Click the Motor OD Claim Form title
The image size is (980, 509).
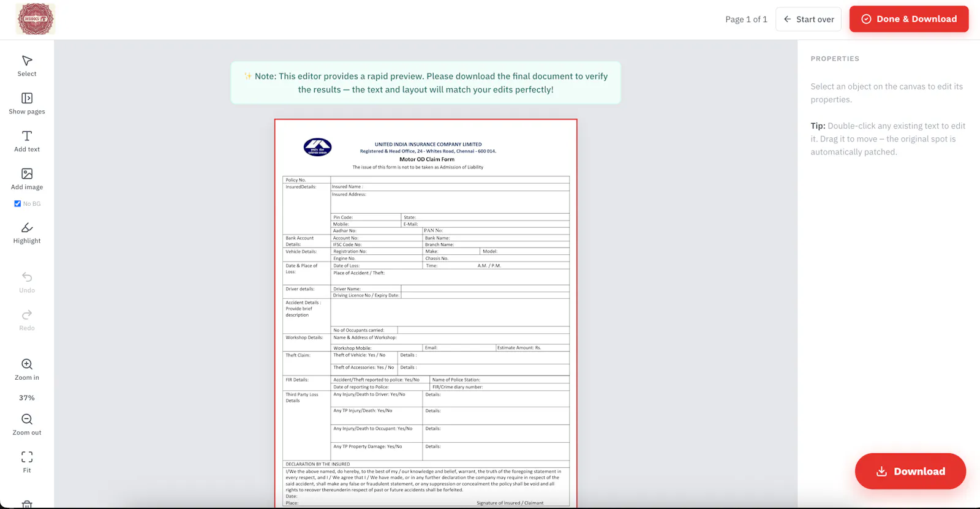(x=427, y=159)
